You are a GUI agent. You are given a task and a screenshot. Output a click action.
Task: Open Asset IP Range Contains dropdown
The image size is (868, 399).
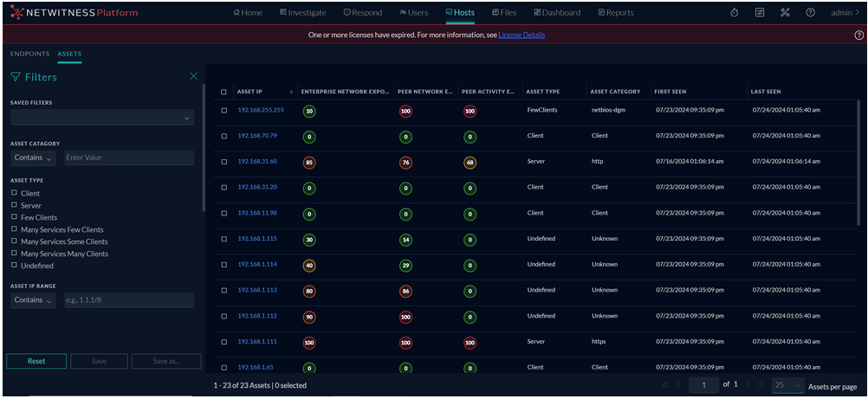33,300
